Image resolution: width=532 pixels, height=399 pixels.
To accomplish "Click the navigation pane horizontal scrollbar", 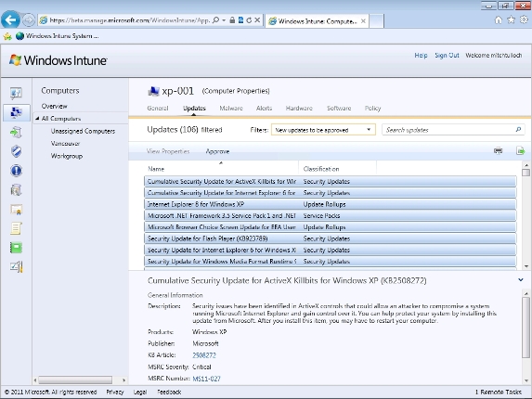I will click(x=75, y=380).
